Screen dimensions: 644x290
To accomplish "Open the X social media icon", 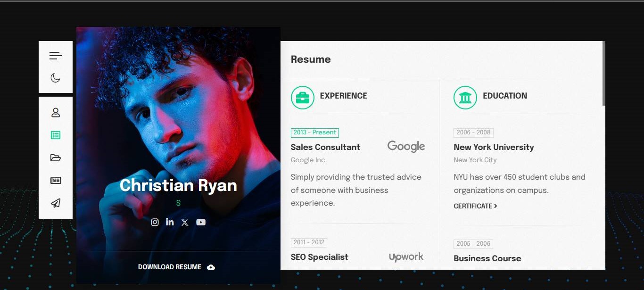I will [x=185, y=222].
